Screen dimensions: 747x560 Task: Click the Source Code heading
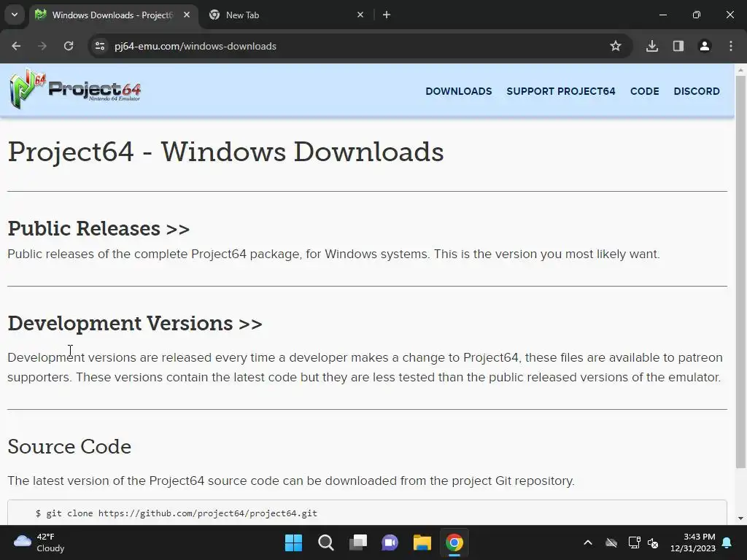coord(69,447)
